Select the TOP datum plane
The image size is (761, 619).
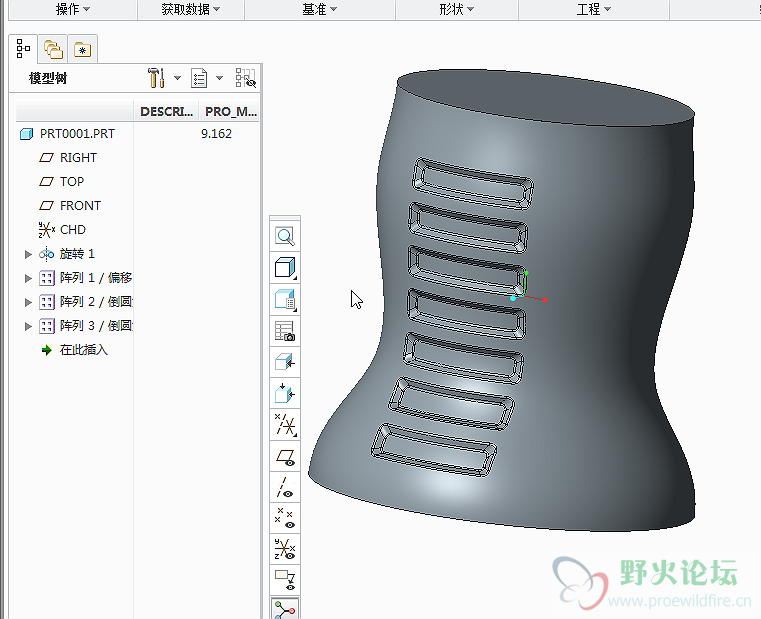[71, 181]
